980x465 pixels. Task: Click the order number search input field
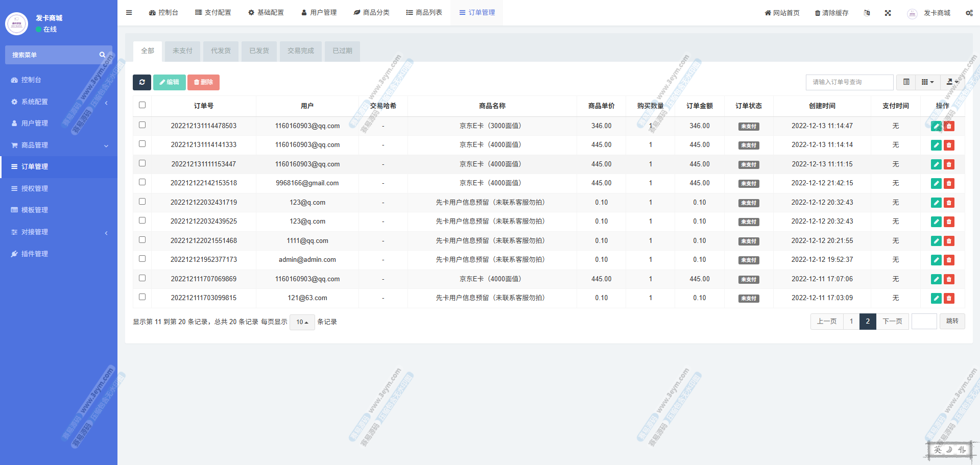pyautogui.click(x=849, y=82)
